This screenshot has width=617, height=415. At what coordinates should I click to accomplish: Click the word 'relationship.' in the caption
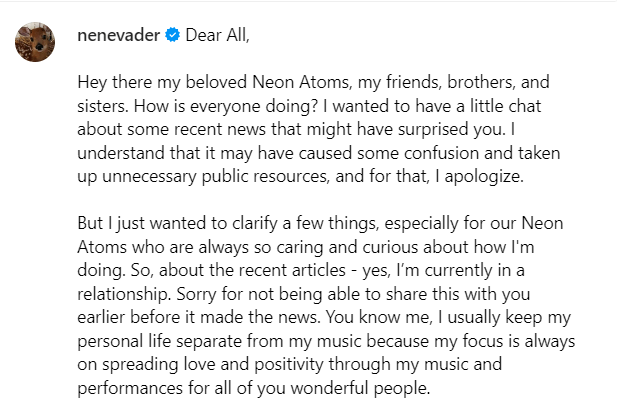(x=124, y=294)
